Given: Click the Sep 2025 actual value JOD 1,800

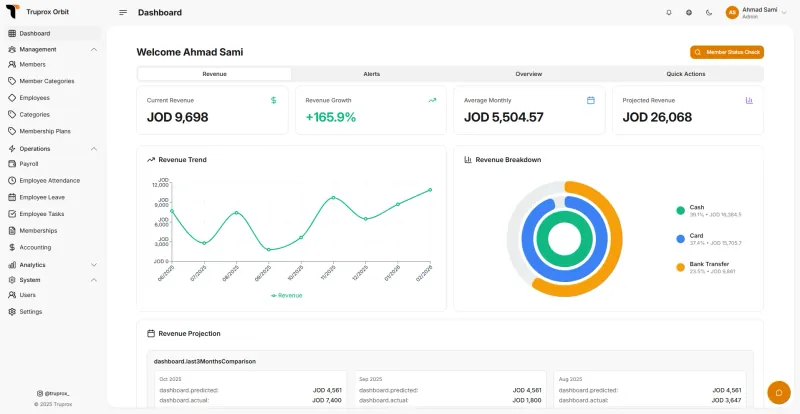Looking at the screenshot, I should pos(527,400).
